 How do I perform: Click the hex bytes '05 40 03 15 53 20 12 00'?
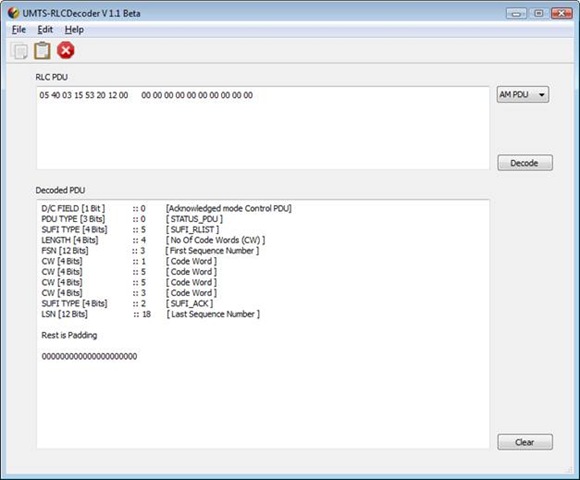click(84, 95)
